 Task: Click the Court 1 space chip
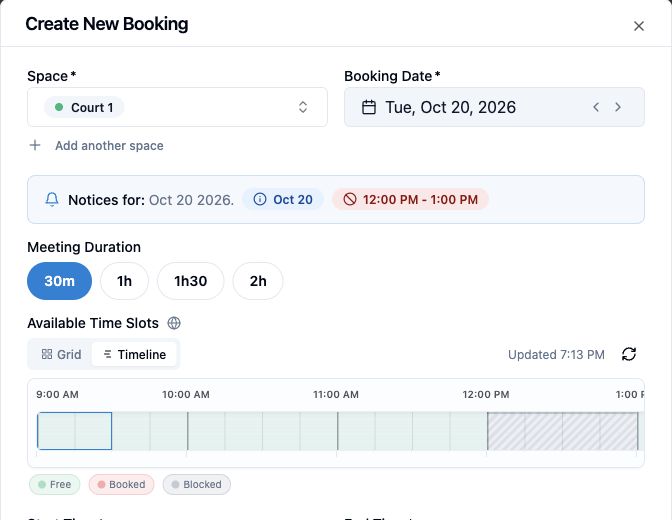coord(84,107)
